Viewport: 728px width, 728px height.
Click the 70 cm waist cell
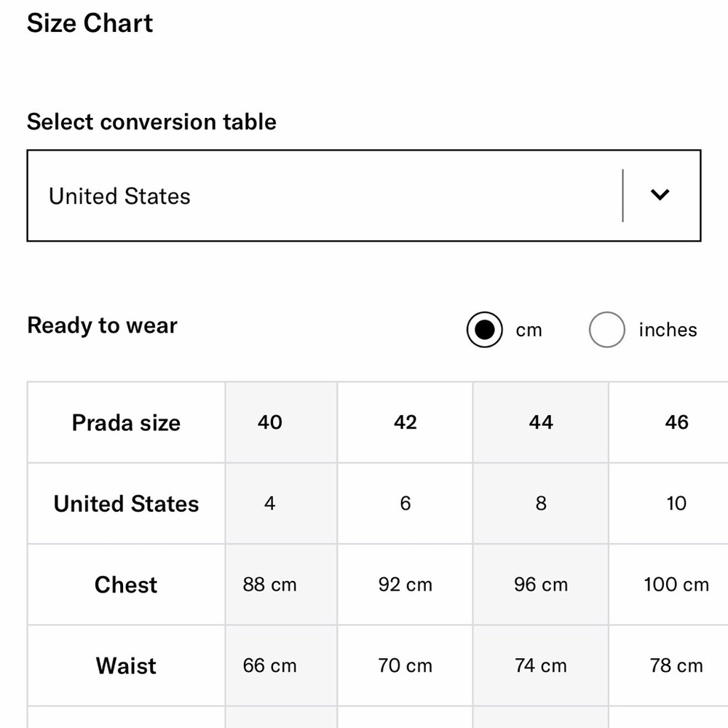[405, 666]
